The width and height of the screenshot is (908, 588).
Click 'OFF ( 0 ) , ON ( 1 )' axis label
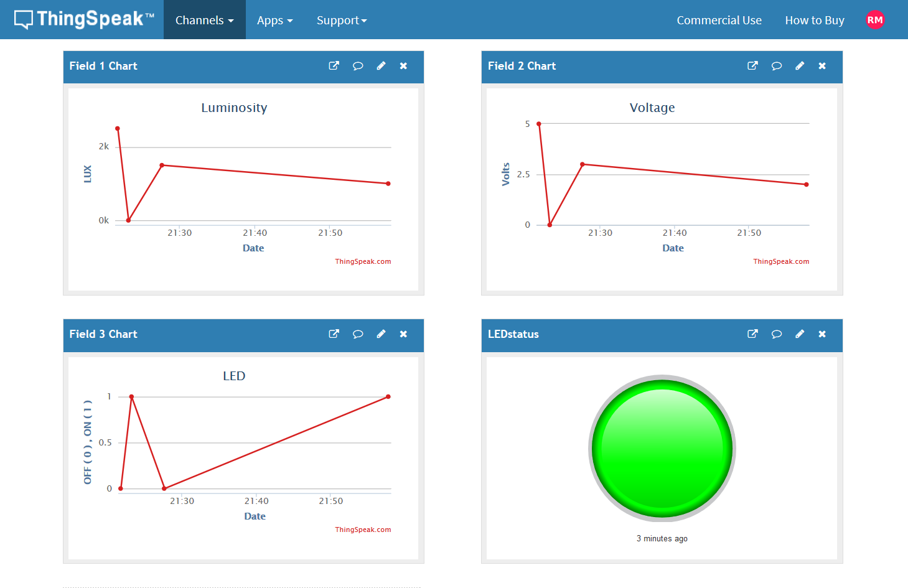tap(87, 442)
